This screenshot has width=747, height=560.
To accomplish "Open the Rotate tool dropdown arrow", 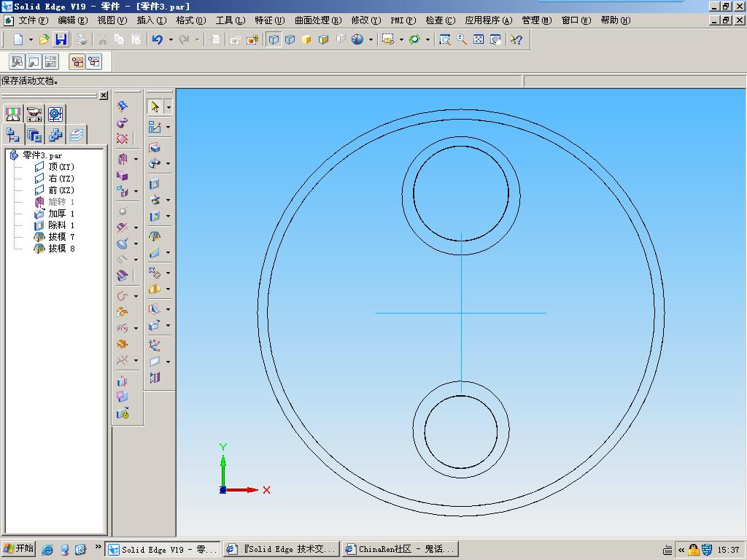I will (427, 40).
